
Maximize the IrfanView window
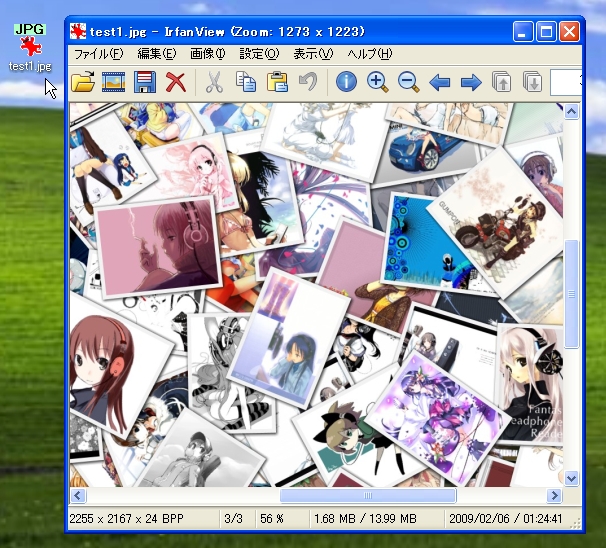pyautogui.click(x=546, y=31)
